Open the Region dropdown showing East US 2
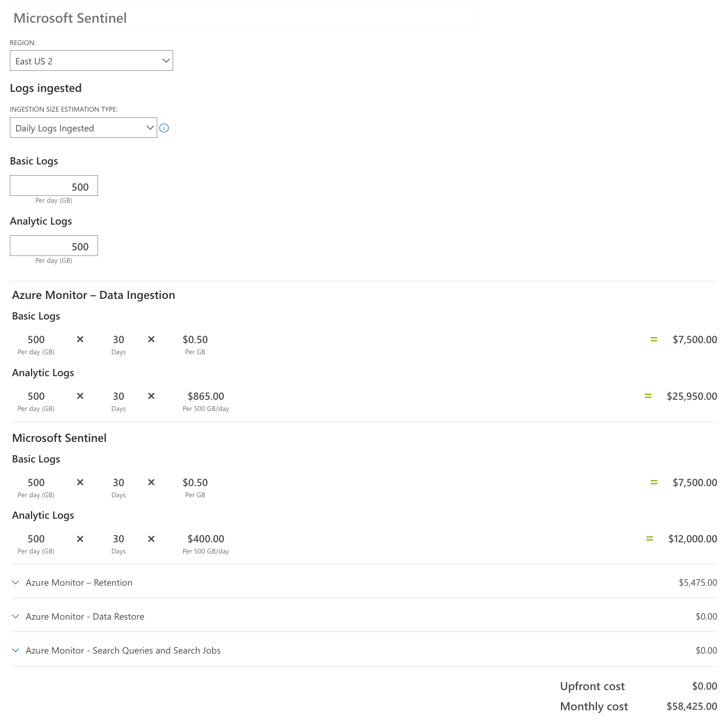 (x=91, y=61)
